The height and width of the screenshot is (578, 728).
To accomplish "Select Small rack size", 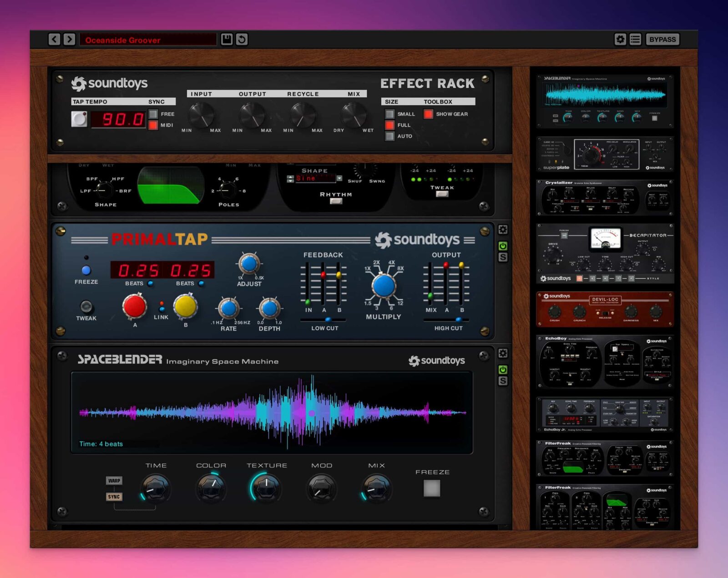I will (x=389, y=114).
